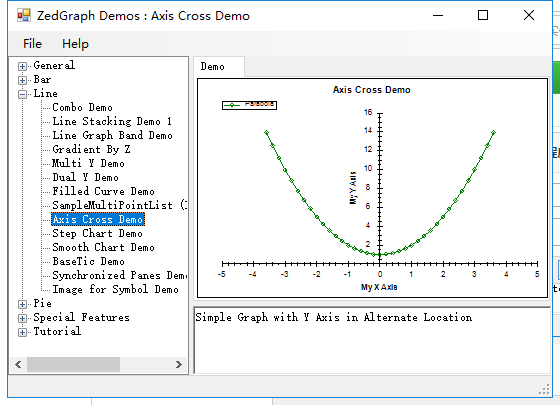Click the 5 label on the X axis
560x405 pixels.
coord(537,274)
